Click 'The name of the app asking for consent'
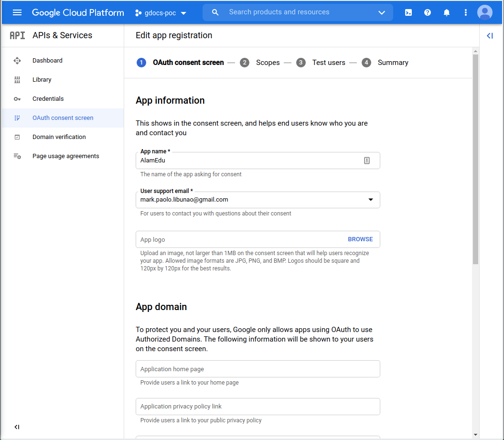 tap(191, 174)
